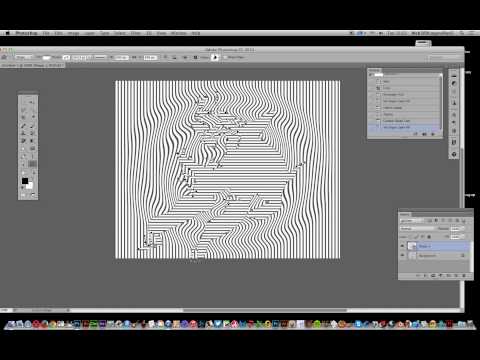Screen dimensions: 480x360
Task: Select the Type tool
Action: (x=32, y=156)
